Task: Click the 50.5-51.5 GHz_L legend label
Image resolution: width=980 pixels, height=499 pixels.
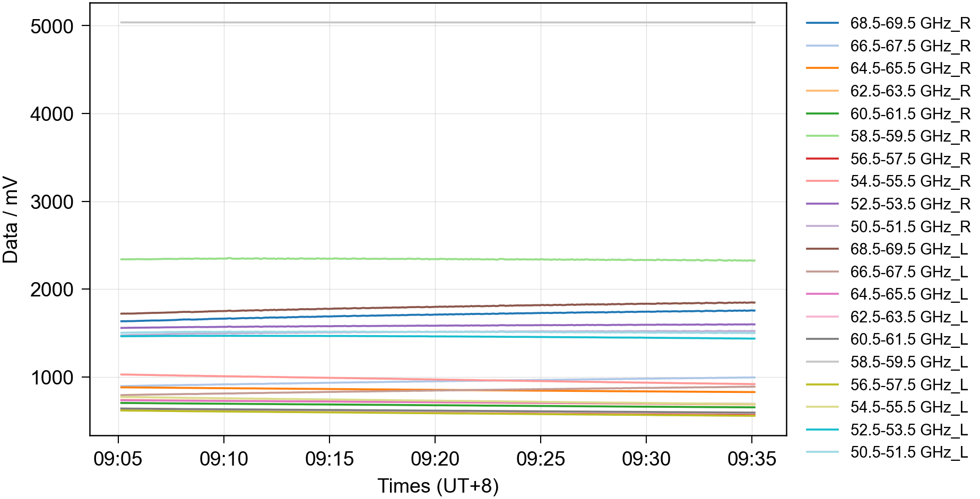Action: [x=908, y=452]
